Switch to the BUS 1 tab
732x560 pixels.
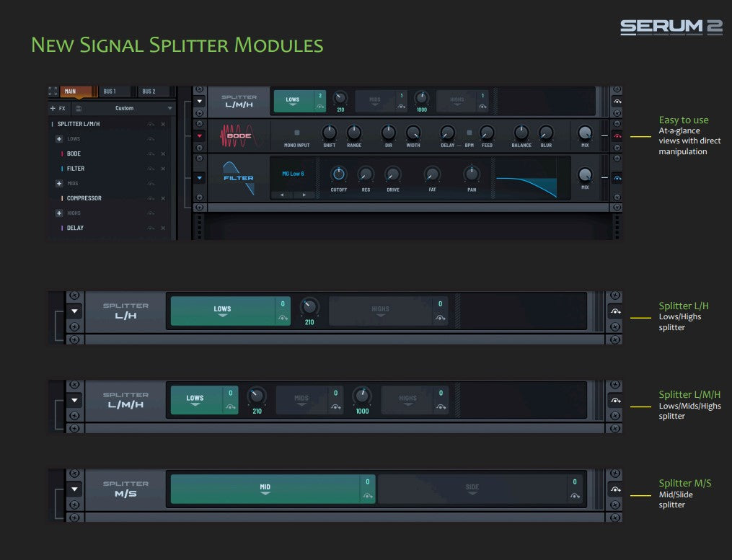point(110,92)
